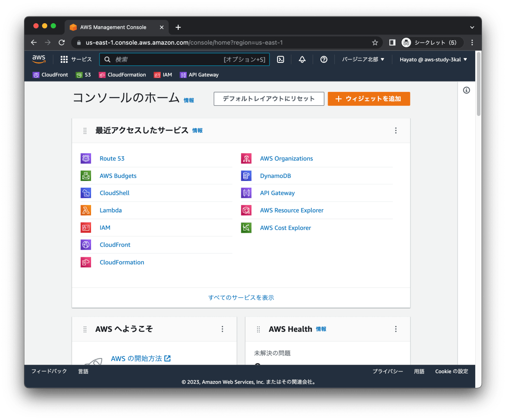506x420 pixels.
Task: Open Chrome three-dot menu
Action: click(x=472, y=43)
